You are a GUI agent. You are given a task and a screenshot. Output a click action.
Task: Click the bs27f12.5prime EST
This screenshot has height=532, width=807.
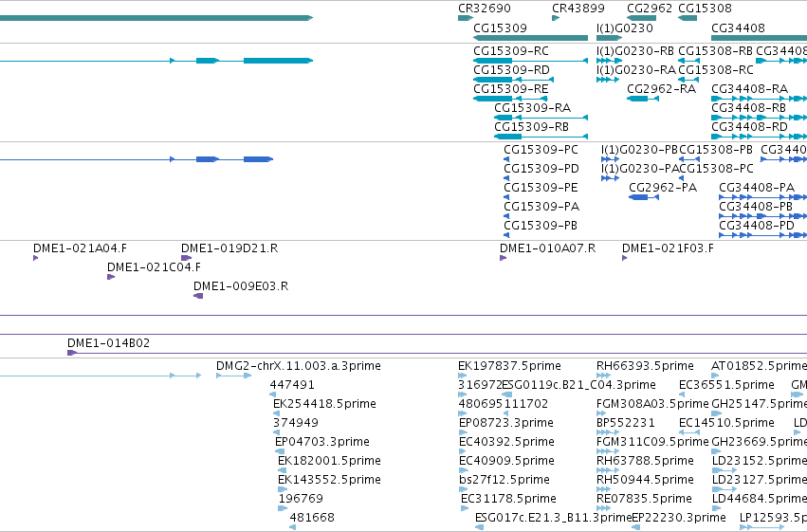pos(463,489)
